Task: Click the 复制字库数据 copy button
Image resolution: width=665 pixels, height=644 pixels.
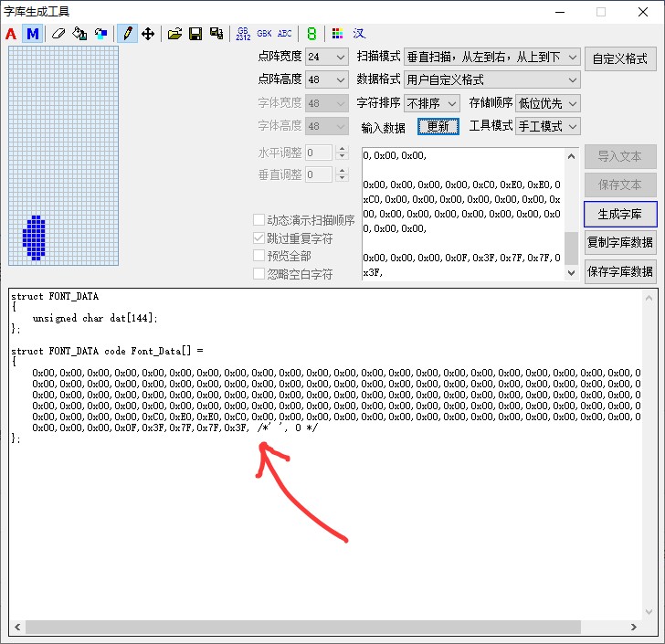Action: coord(620,243)
